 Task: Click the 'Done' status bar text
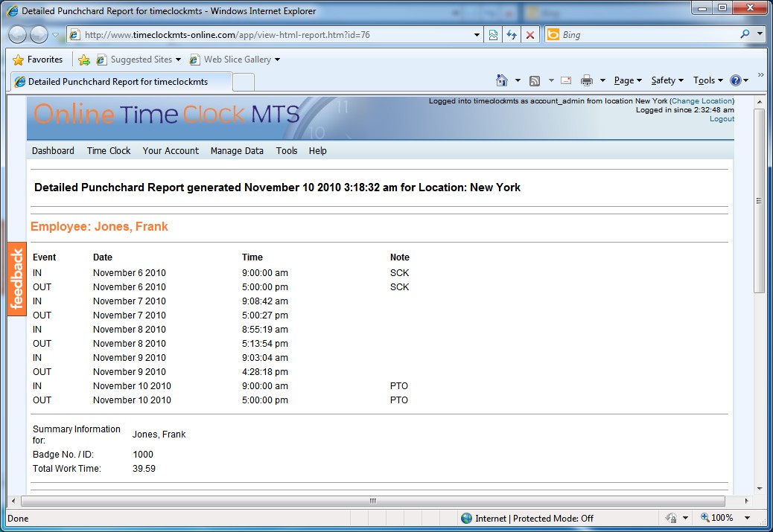18,518
